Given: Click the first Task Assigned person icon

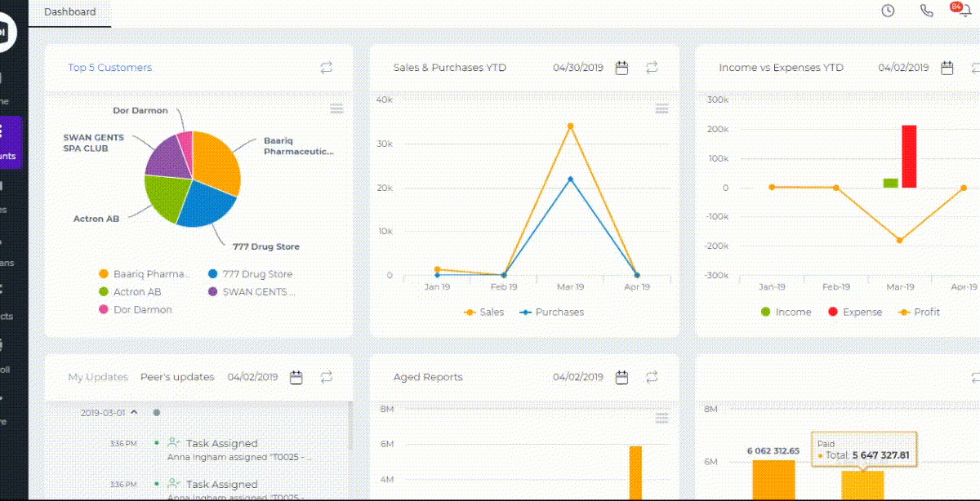Looking at the screenshot, I should click(x=173, y=443).
